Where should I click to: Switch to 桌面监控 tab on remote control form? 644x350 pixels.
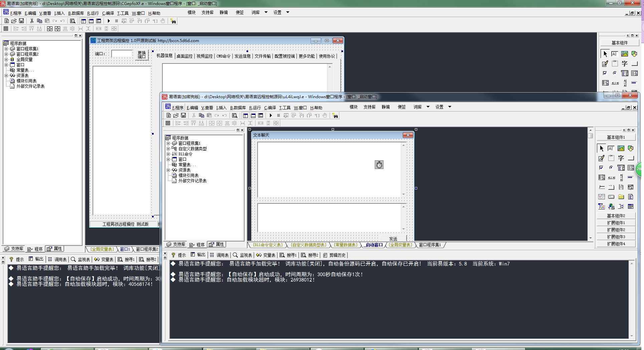184,56
